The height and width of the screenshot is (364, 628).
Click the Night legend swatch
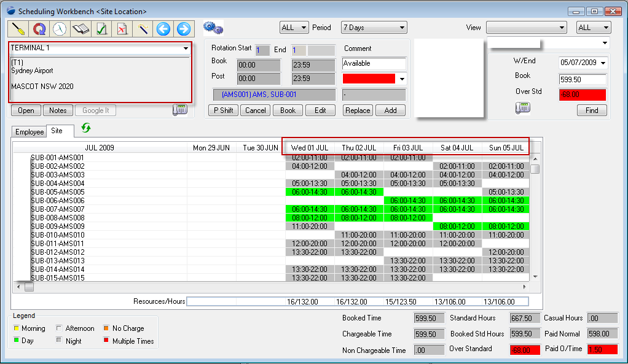coord(59,340)
